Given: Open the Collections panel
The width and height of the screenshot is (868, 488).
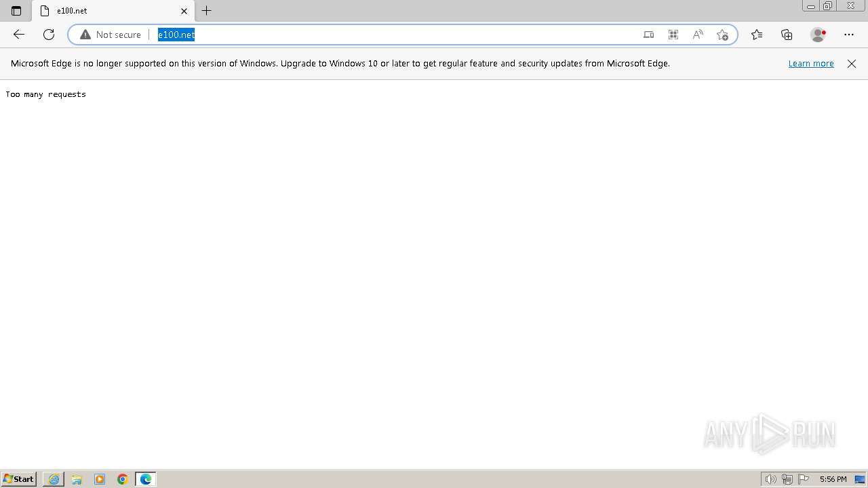Looking at the screenshot, I should (787, 35).
